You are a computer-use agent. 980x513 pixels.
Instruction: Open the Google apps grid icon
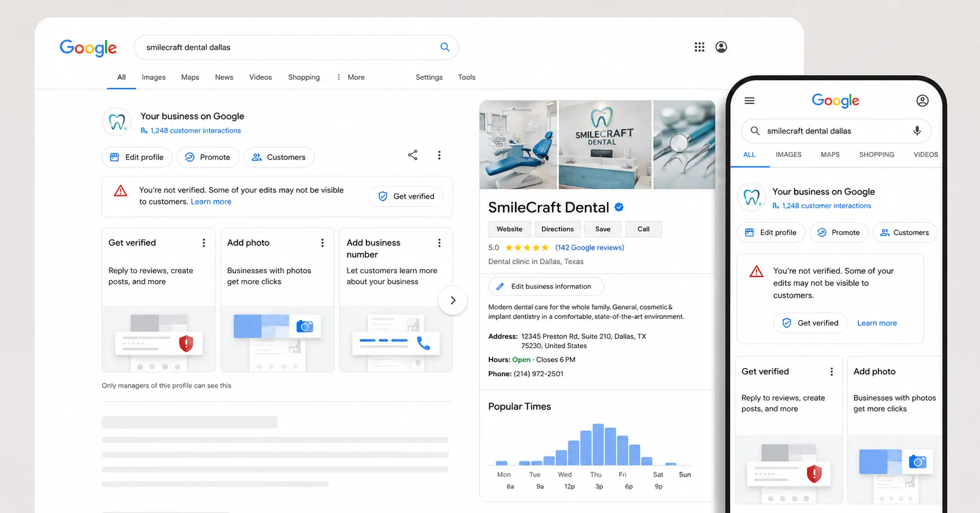click(x=700, y=47)
